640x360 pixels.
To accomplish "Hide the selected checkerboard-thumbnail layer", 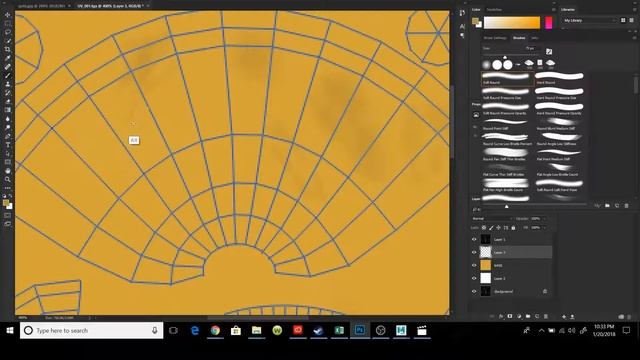I will [474, 252].
